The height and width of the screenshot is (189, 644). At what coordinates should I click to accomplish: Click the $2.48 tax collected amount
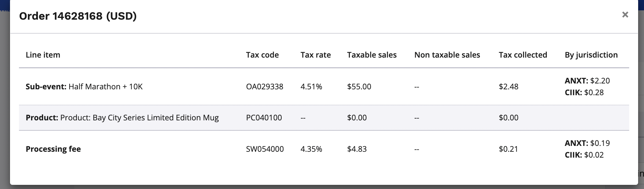coord(508,87)
